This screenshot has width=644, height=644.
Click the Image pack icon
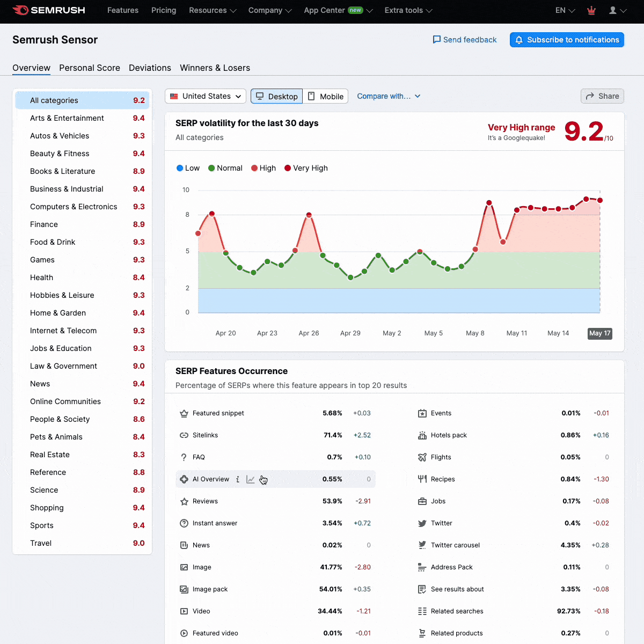click(184, 589)
